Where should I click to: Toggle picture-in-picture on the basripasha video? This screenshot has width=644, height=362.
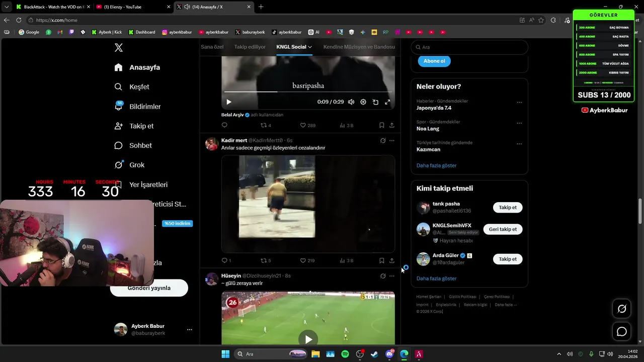coord(375,102)
